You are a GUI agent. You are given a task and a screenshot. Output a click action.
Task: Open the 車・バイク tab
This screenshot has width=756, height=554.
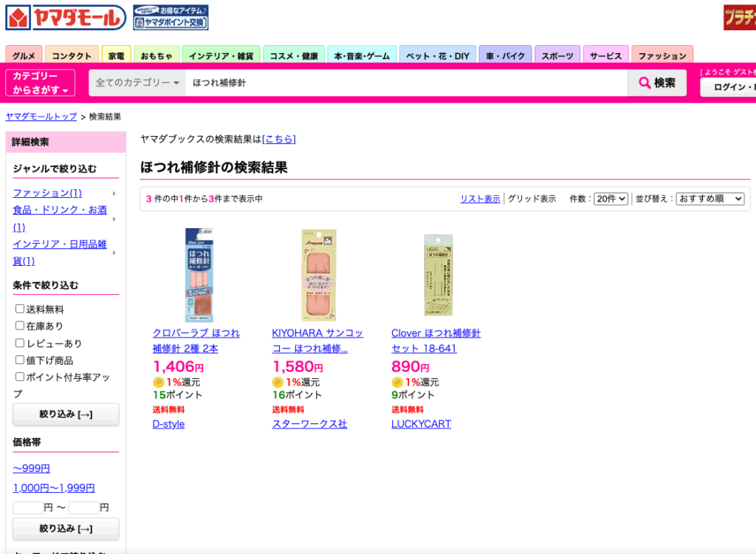(x=505, y=55)
